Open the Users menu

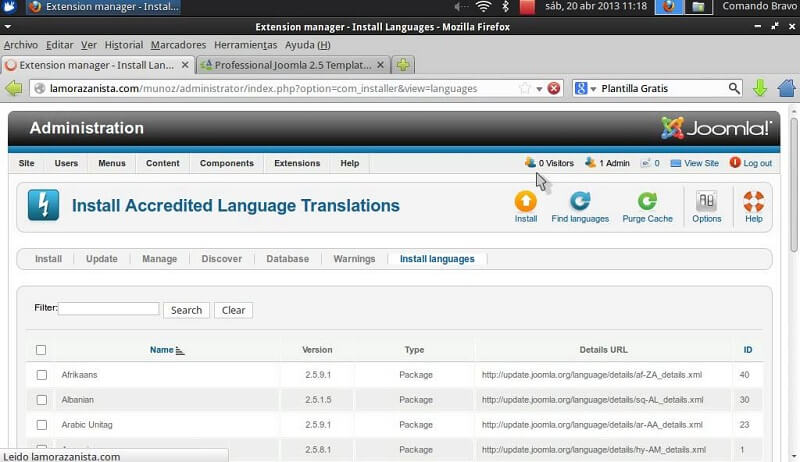66,163
